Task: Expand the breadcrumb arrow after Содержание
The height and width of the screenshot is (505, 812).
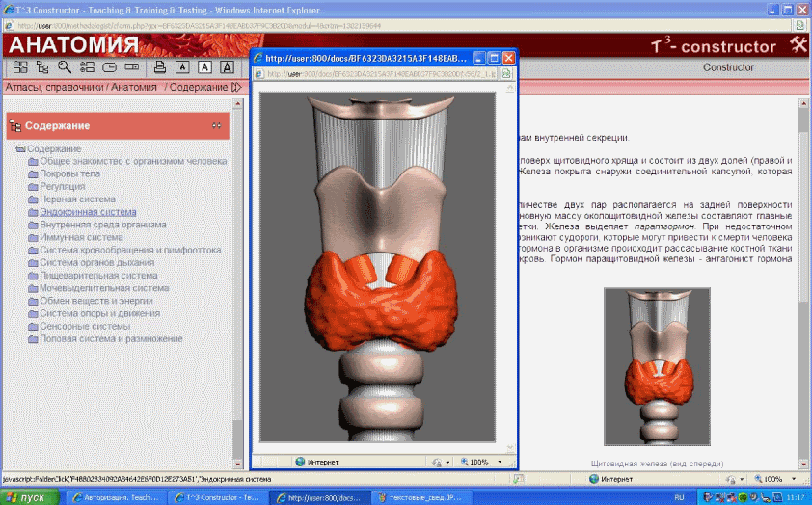Action: pos(236,88)
